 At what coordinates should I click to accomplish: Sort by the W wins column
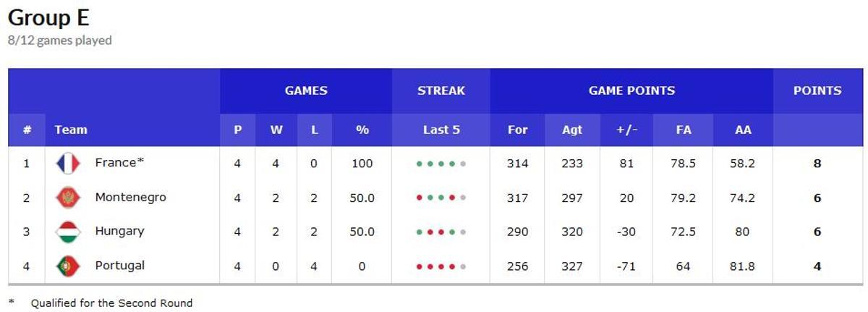pos(276,130)
